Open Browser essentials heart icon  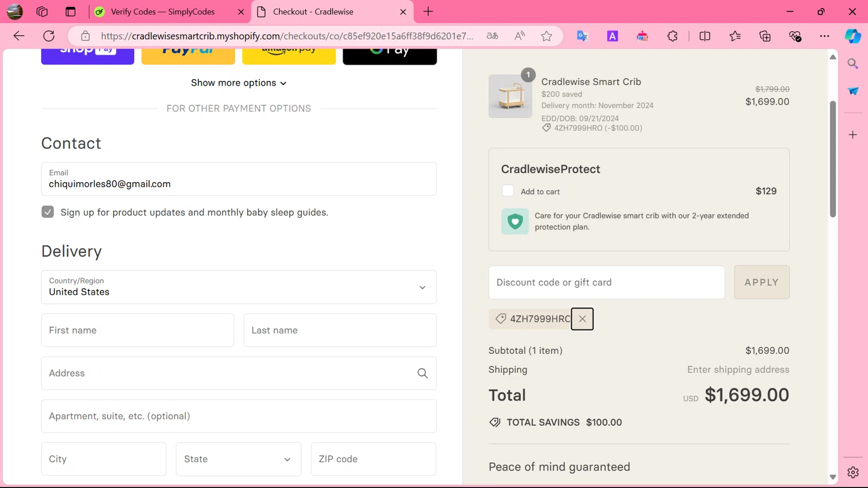pyautogui.click(x=795, y=36)
